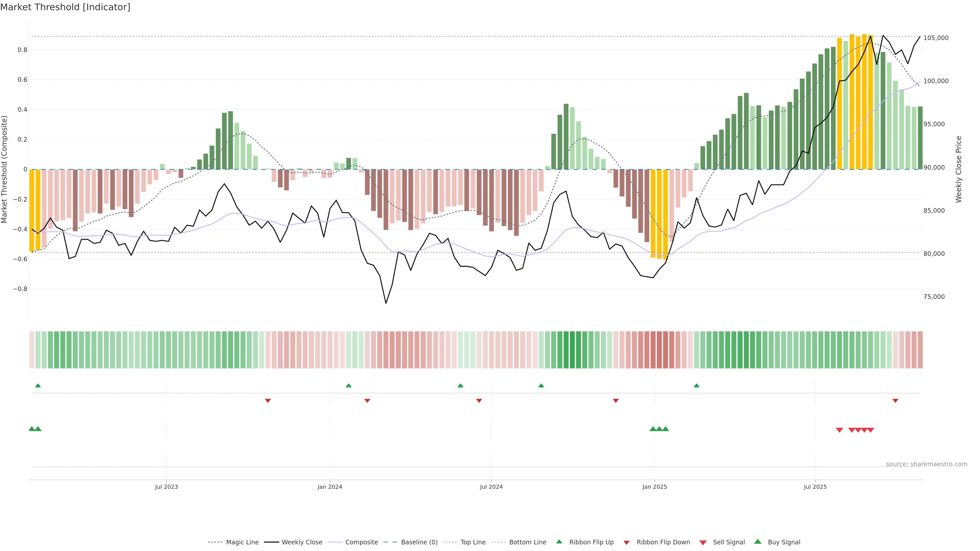
Task: Click the Sell Signal legend icon
Action: click(x=703, y=543)
